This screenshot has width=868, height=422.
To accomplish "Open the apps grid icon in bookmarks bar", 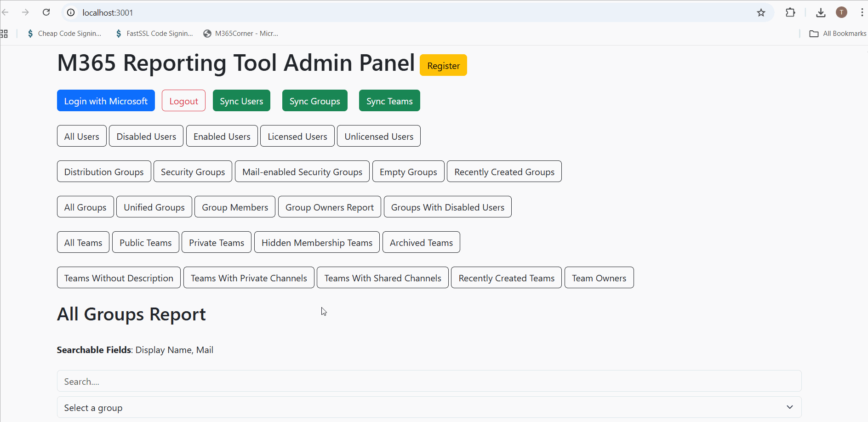I will (4, 34).
